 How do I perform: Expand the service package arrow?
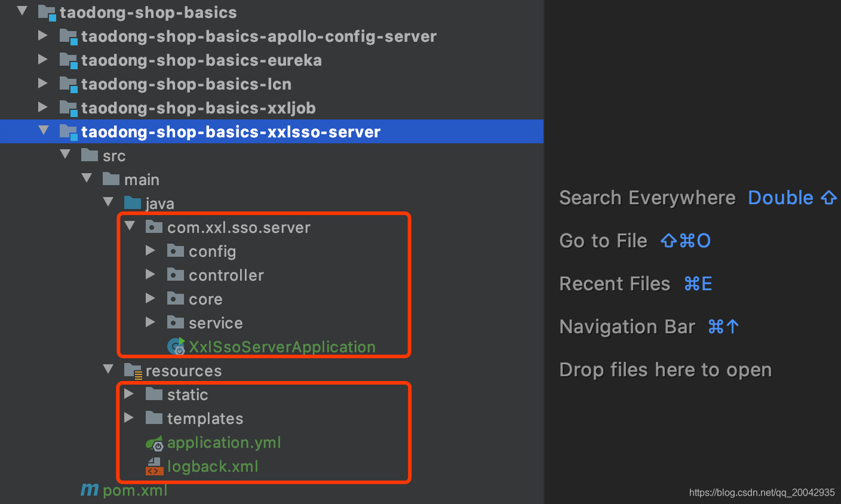click(x=150, y=322)
